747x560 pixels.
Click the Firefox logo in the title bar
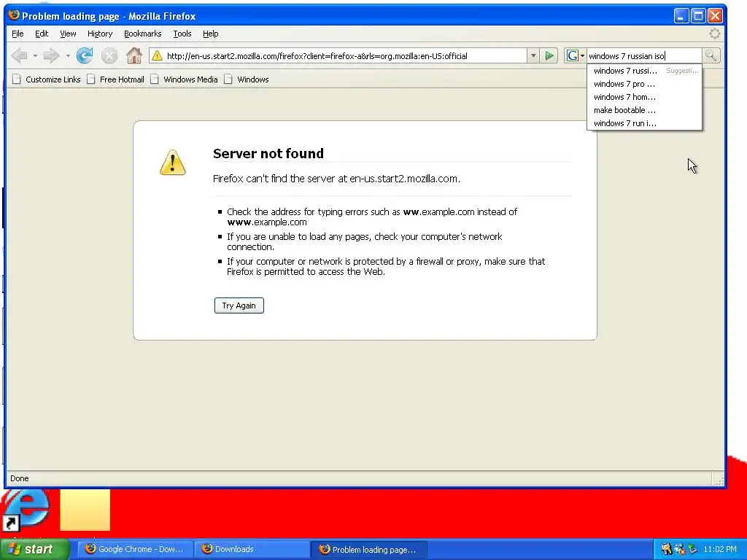tap(15, 15)
